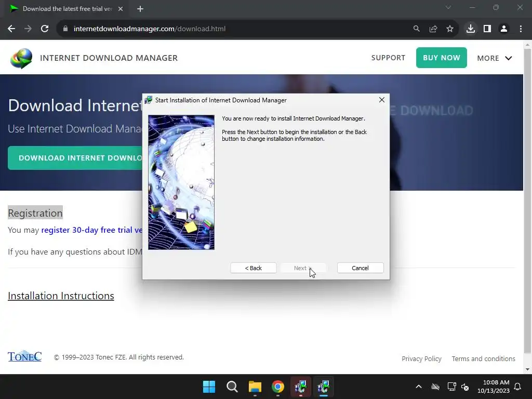The image size is (532, 399).
Task: Click the < Back button in installer
Action: coord(254,268)
